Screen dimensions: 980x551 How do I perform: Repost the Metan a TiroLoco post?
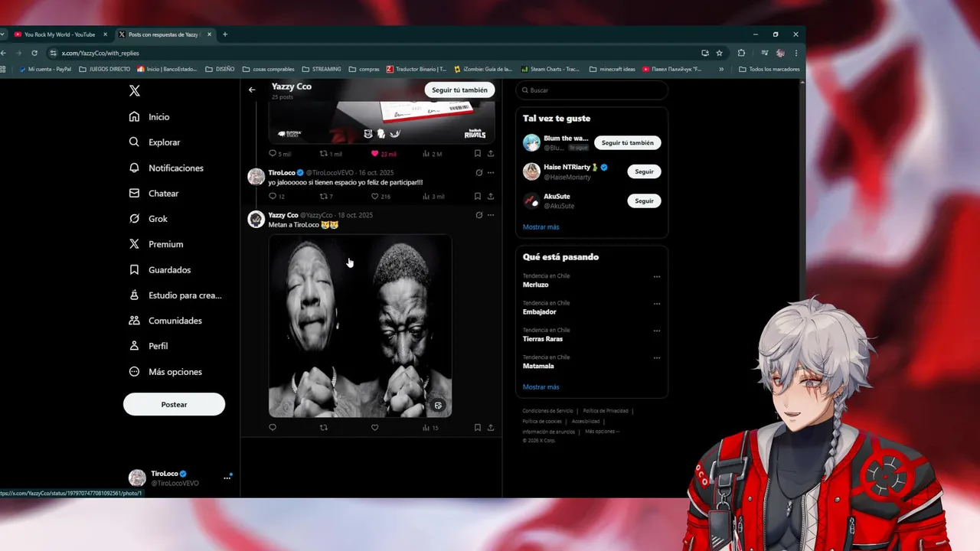pos(323,428)
